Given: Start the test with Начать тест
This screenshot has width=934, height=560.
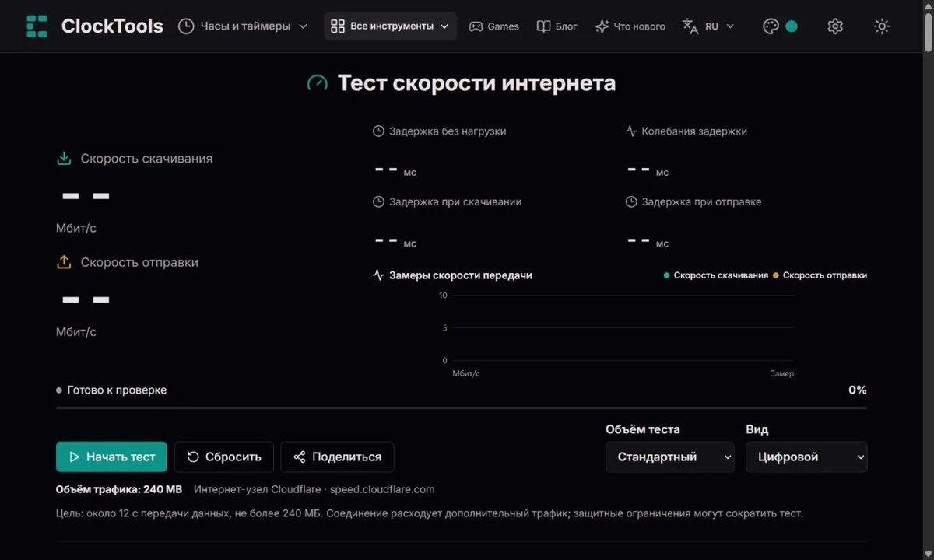Looking at the screenshot, I should click(x=111, y=457).
